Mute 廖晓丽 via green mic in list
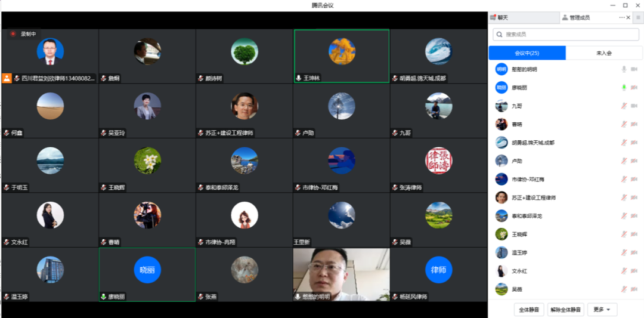 coord(624,87)
